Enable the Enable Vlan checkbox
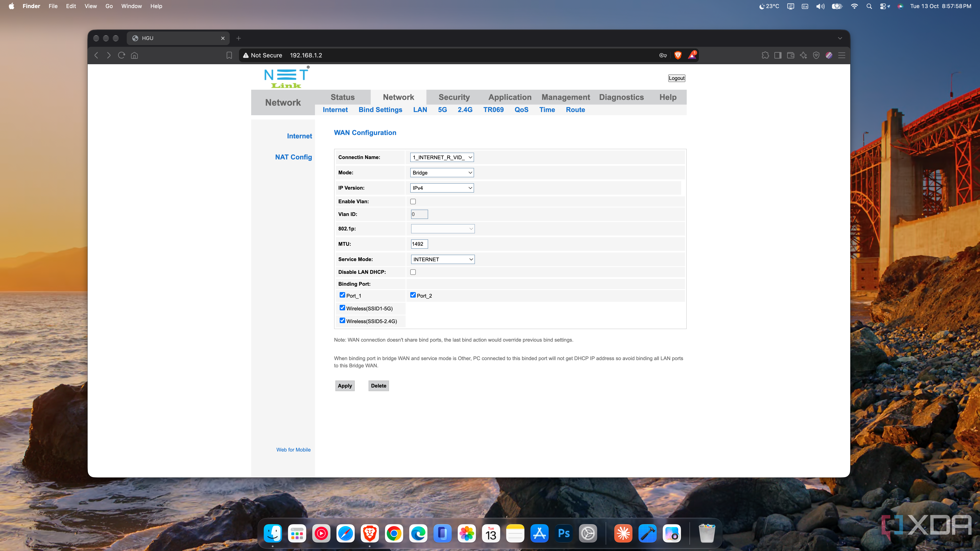The image size is (980, 551). (x=413, y=202)
